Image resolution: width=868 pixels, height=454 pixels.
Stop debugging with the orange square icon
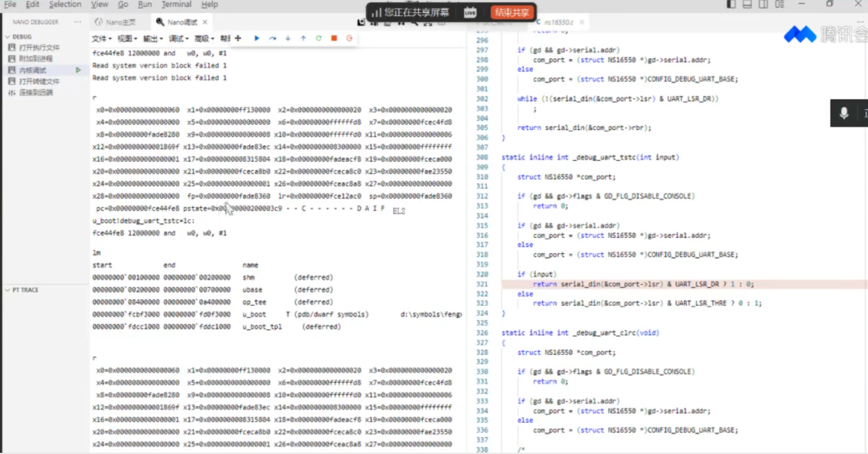334,38
